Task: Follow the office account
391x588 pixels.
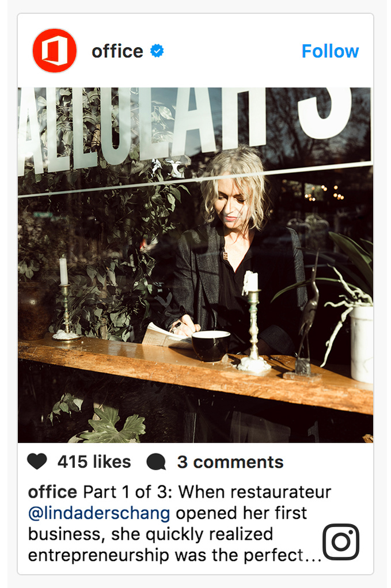Action: tap(331, 51)
